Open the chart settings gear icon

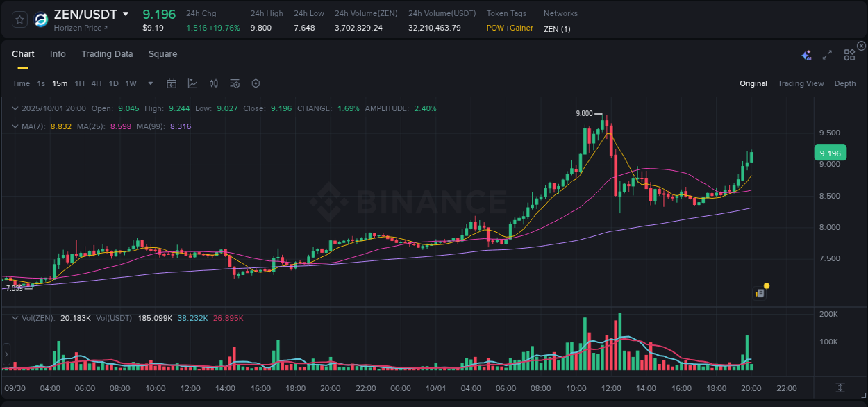coord(256,83)
